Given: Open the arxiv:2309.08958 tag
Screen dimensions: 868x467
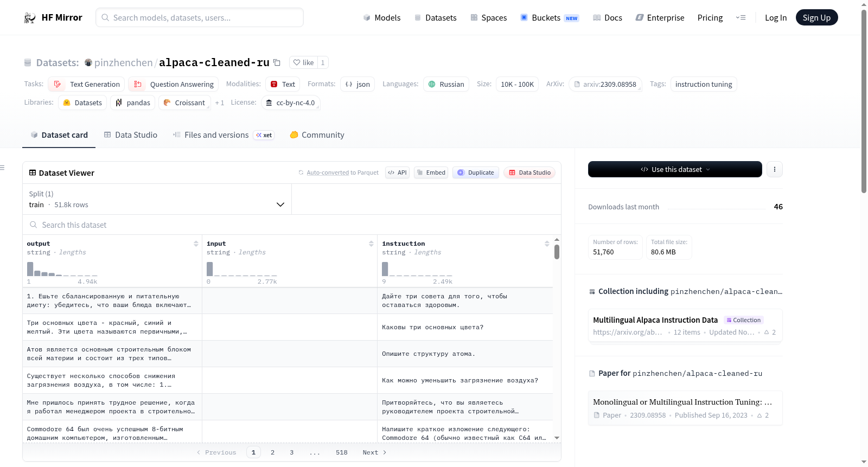Looking at the screenshot, I should click(605, 84).
